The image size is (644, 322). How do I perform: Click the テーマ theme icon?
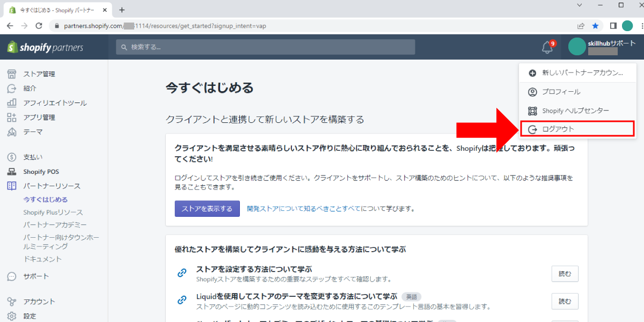coord(12,131)
